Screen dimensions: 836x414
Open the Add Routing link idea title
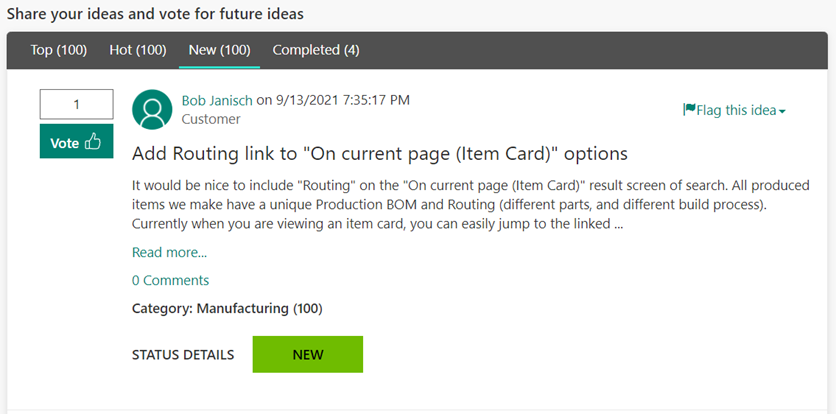[x=379, y=154]
